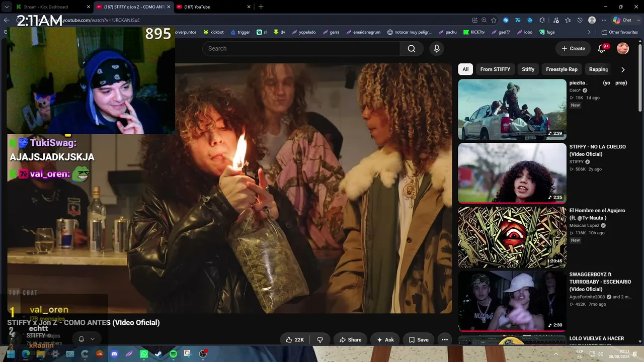Viewport: 644px width, 362px height.
Task: Open the Create menu
Action: (x=573, y=49)
